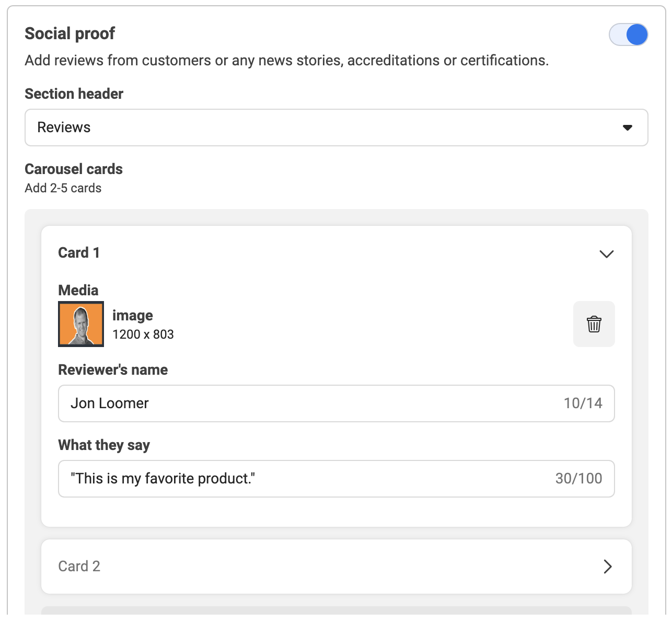Open the Section header Reviews dropdown
672x623 pixels.
coord(336,128)
